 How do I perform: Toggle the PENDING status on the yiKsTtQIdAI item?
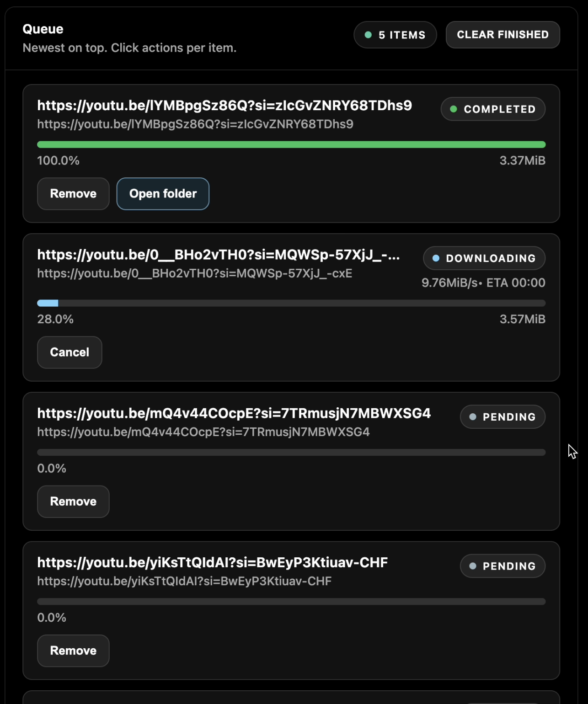502,565
